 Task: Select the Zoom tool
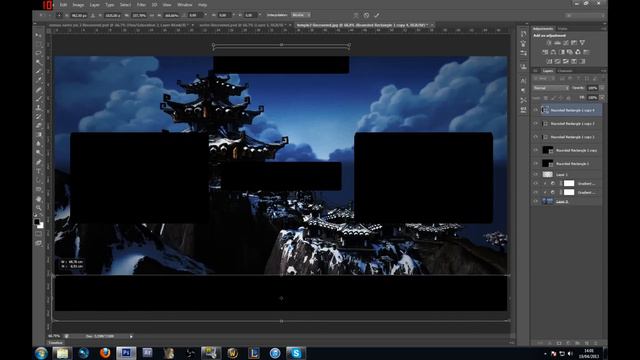[38, 208]
